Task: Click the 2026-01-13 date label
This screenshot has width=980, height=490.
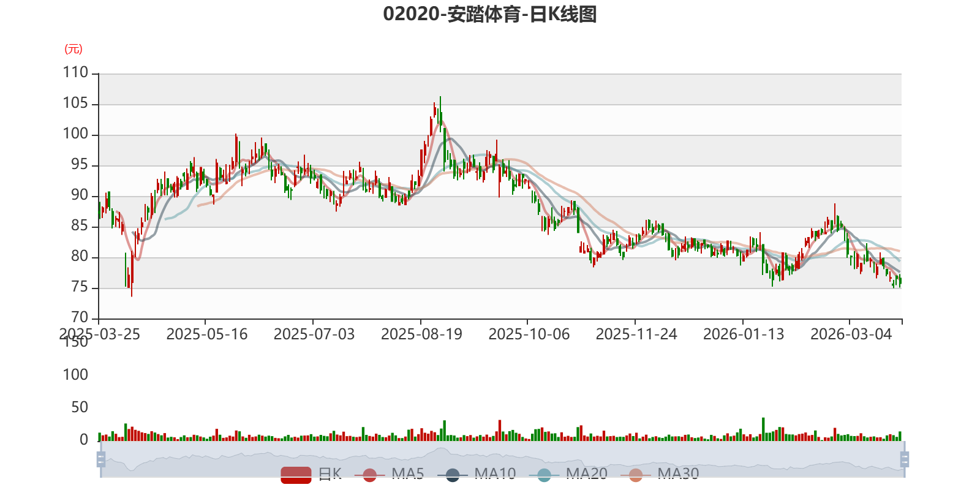Action: pos(744,334)
